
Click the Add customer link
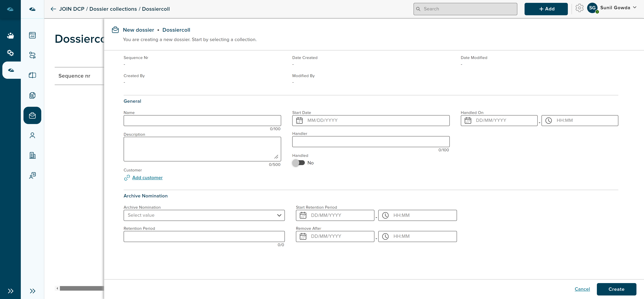[147, 178]
